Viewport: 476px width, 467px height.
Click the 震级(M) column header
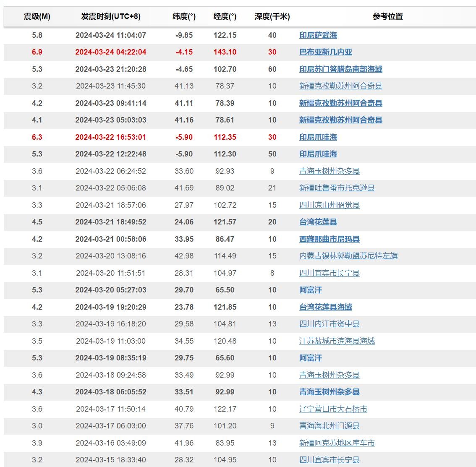pos(37,16)
